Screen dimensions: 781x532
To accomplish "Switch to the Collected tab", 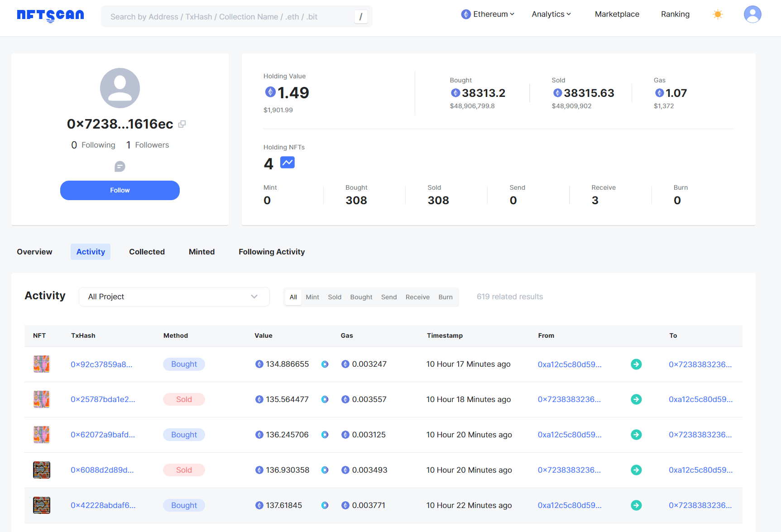I will 147,252.
